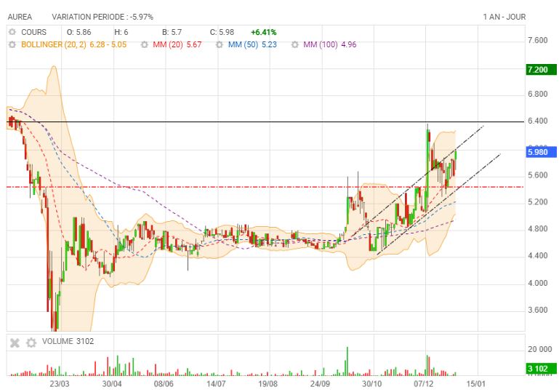Viewport: 559px width, 392px height.
Task: Click the 7.600 price axis label
Action: click(x=538, y=40)
